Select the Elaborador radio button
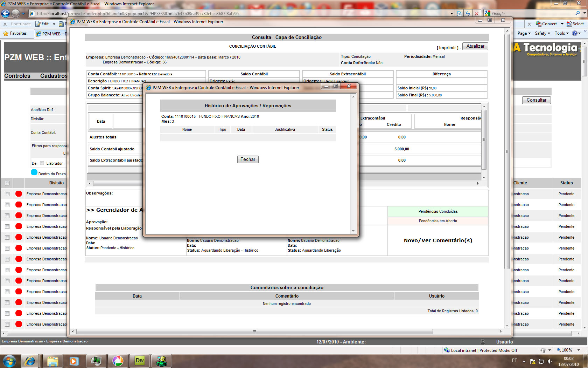 pyautogui.click(x=42, y=163)
